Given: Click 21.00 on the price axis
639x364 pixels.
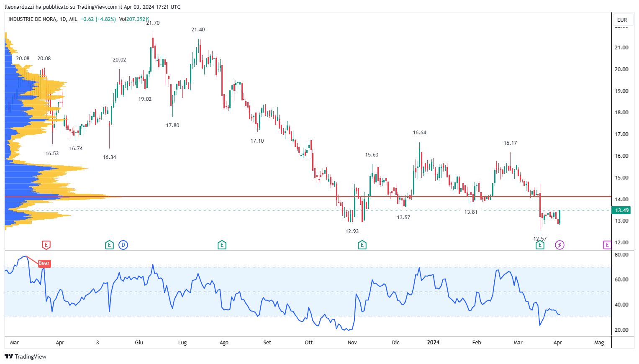Looking at the screenshot, I should coord(621,48).
